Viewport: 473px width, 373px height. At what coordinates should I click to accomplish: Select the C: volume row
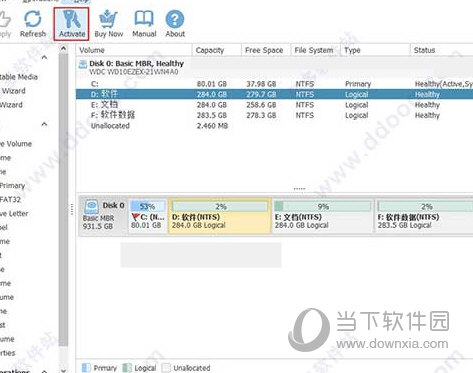coord(274,84)
